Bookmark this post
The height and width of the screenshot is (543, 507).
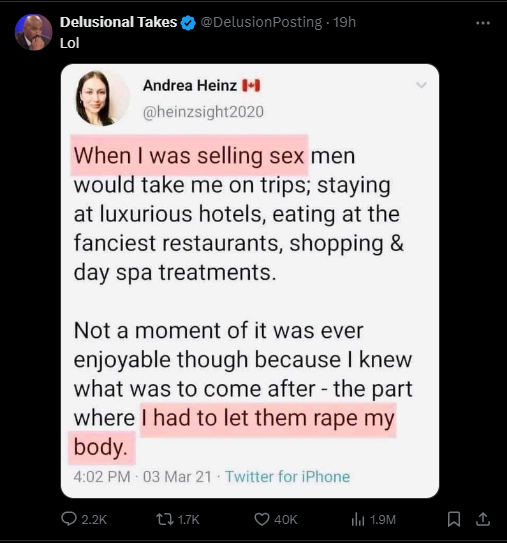(x=454, y=519)
